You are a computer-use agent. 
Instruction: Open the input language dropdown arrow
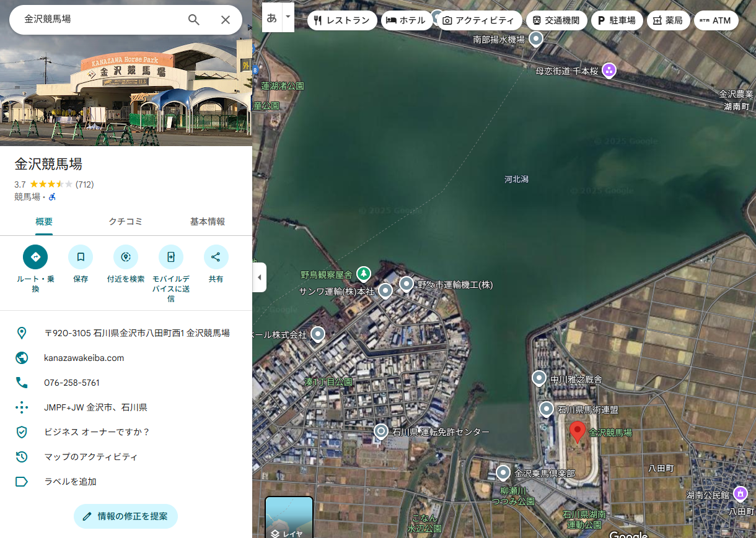coord(288,18)
